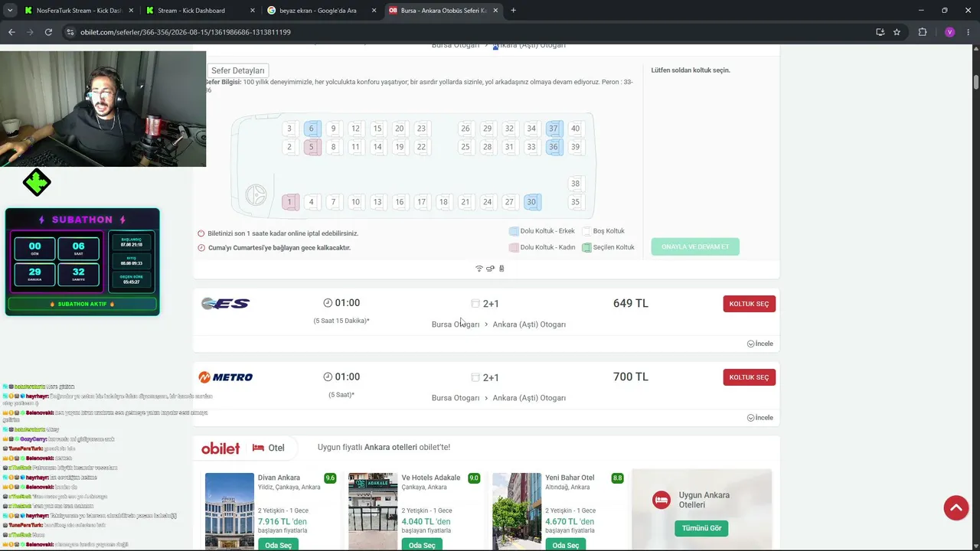Select empty seat 23
The width and height of the screenshot is (980, 551).
(421, 129)
